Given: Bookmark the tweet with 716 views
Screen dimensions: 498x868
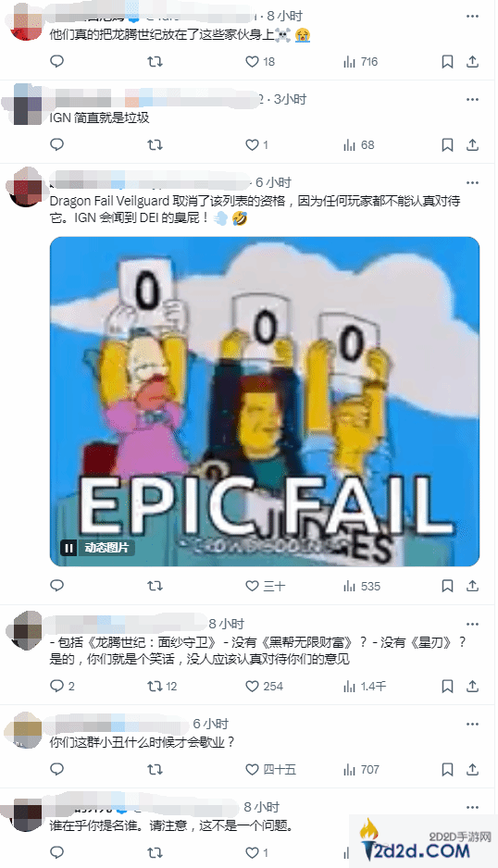Looking at the screenshot, I should point(447,61).
